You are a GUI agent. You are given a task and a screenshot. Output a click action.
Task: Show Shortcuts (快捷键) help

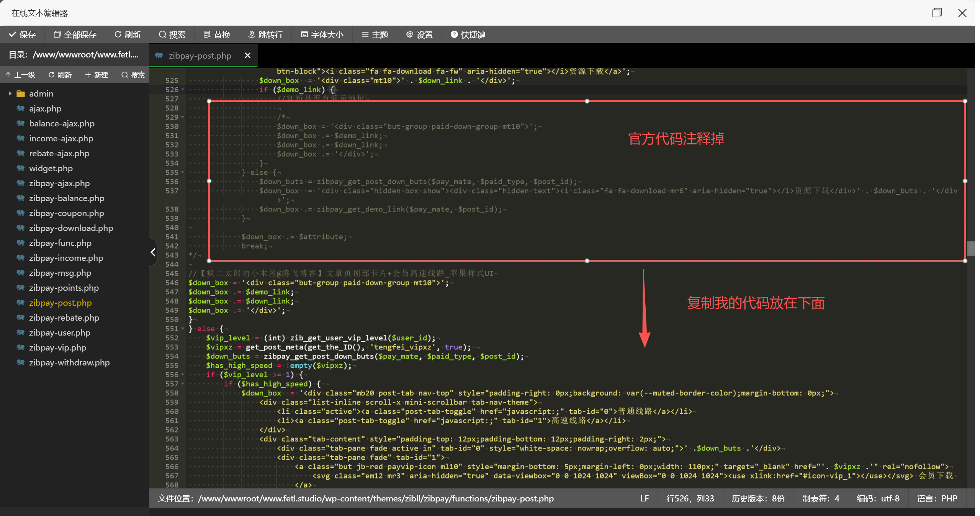[468, 34]
